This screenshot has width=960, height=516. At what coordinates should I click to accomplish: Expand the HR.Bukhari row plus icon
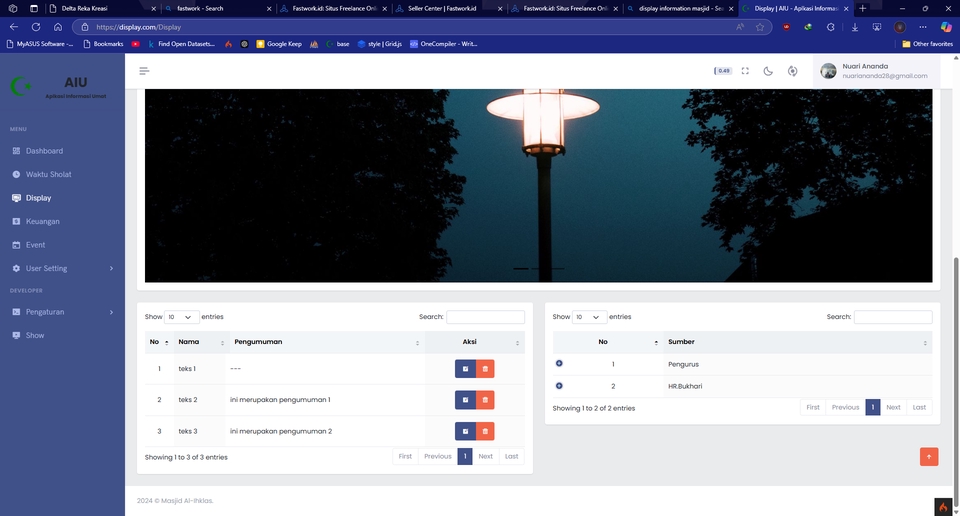pyautogui.click(x=559, y=386)
